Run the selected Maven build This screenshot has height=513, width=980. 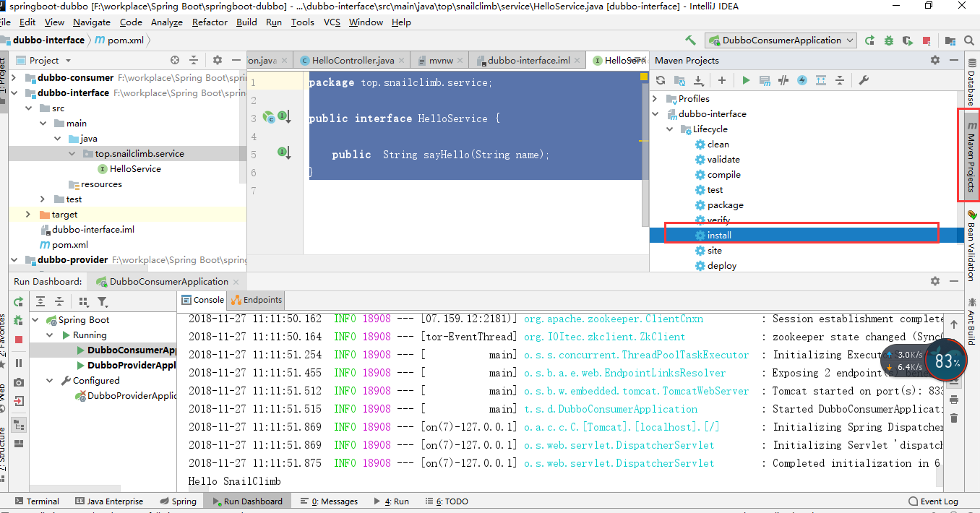pos(746,80)
